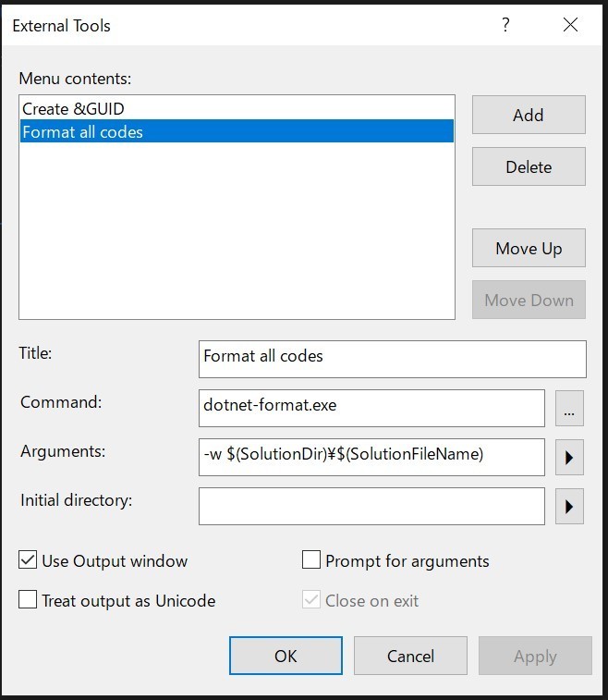Click the Delete button

(x=529, y=166)
